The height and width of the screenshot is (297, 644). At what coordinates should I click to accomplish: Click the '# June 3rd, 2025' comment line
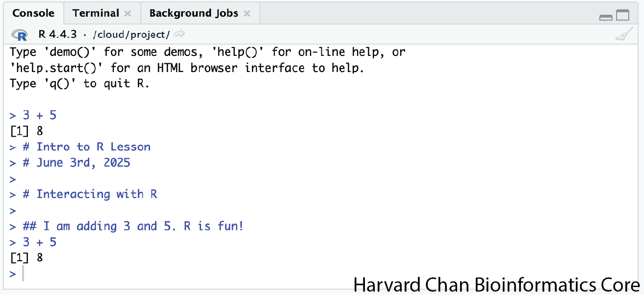pos(77,163)
